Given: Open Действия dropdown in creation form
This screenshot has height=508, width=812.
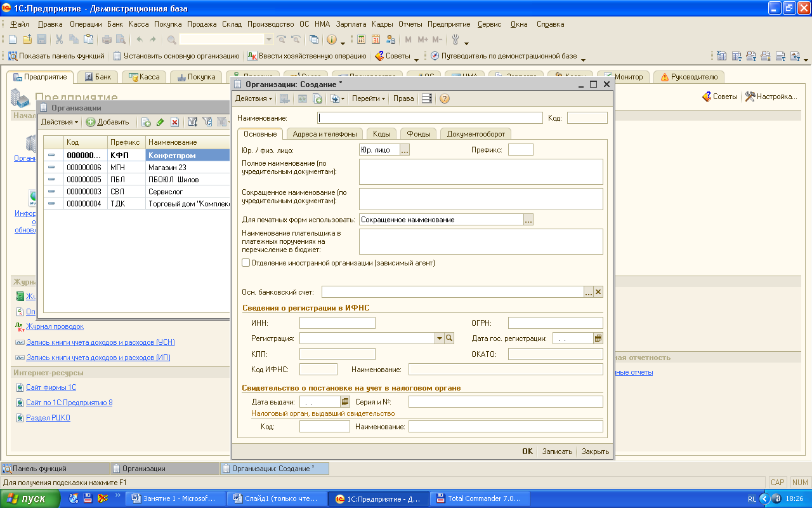Looking at the screenshot, I should 254,98.
